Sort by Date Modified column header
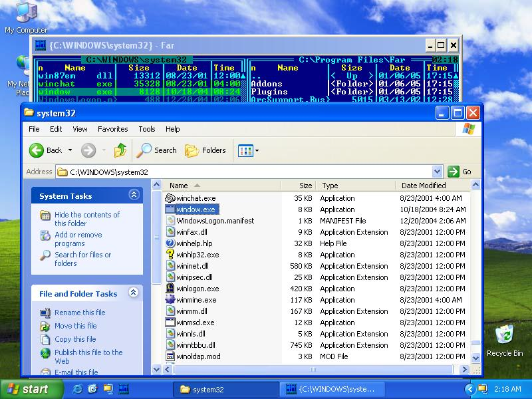The image size is (532, 399). [x=433, y=186]
